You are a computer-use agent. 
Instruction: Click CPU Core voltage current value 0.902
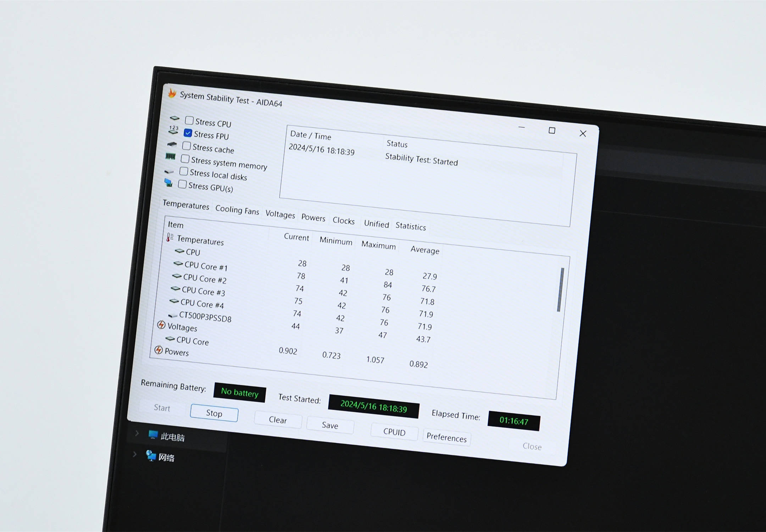pos(288,351)
